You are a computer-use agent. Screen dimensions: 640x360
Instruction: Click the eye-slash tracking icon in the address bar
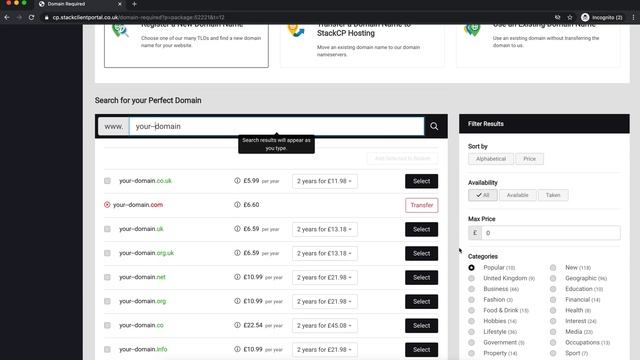click(557, 17)
